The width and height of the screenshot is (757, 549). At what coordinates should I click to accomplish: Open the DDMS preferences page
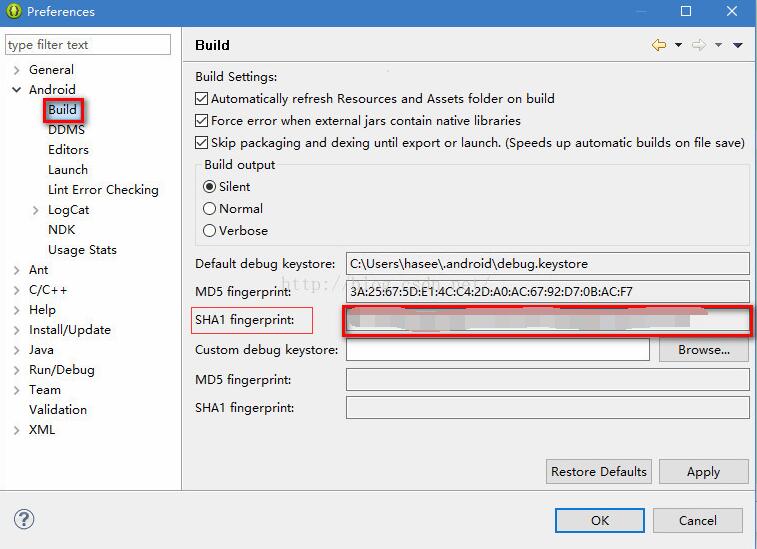[x=66, y=130]
